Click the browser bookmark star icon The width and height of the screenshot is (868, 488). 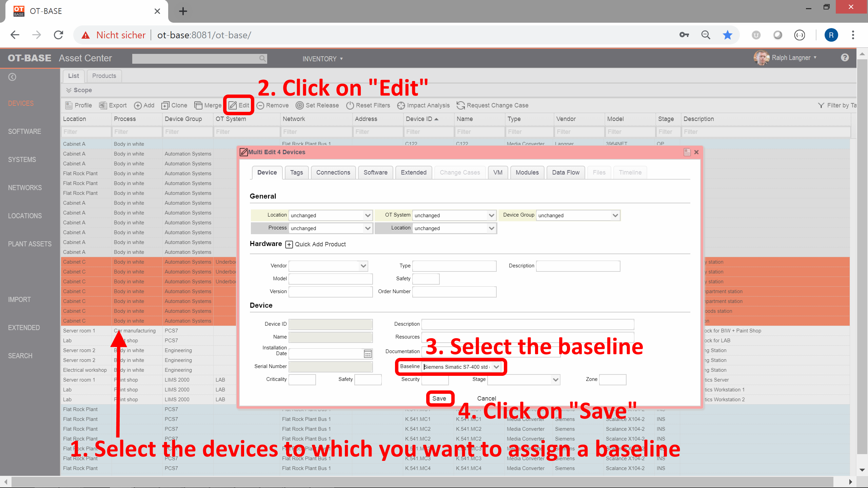[x=728, y=35]
